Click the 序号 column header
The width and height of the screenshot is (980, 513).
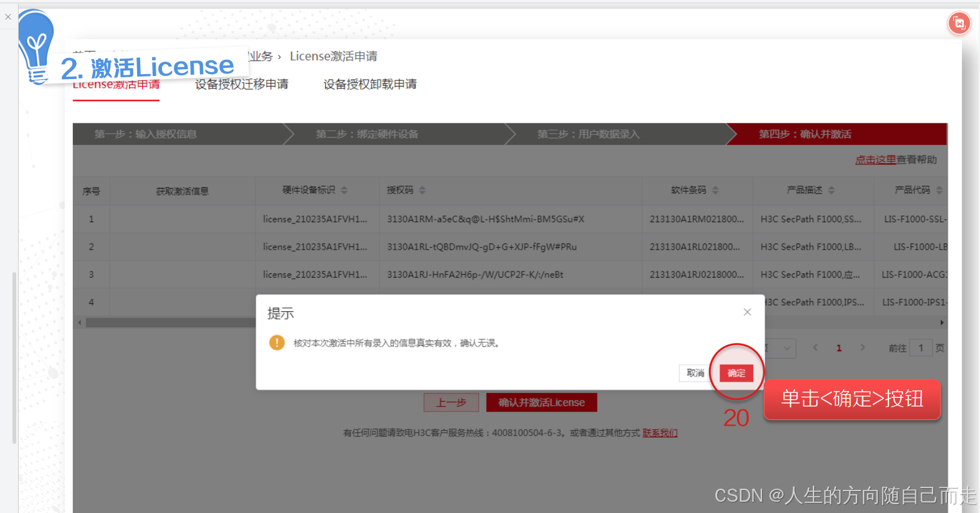pos(91,191)
